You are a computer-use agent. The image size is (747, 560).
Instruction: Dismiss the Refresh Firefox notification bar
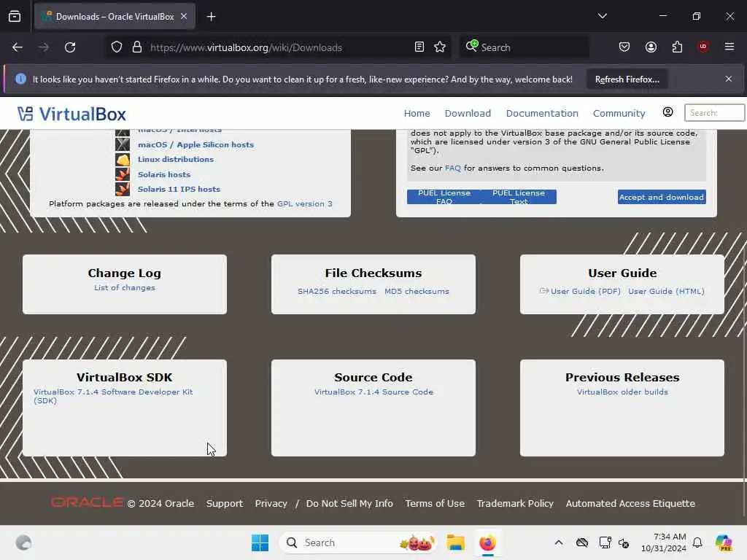(729, 79)
